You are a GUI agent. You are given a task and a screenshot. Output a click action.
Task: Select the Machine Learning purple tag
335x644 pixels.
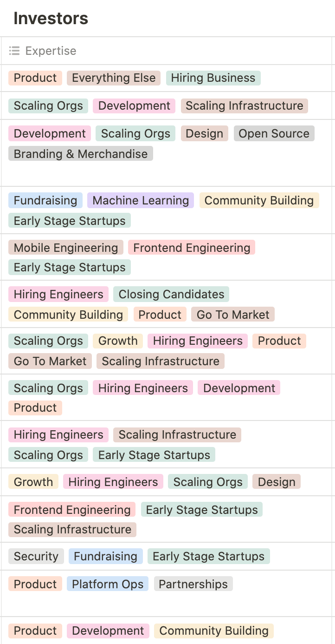[x=141, y=201]
